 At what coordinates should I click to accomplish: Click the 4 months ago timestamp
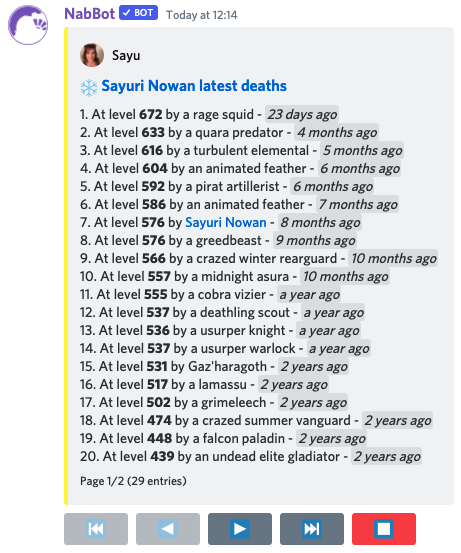337,132
